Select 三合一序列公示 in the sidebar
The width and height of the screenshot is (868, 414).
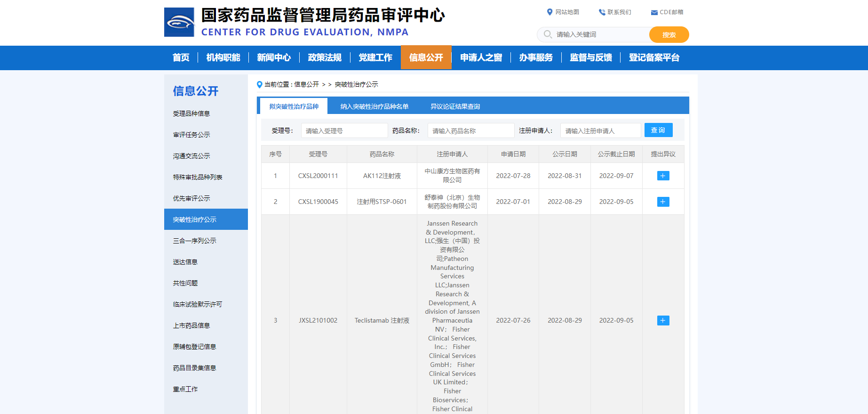click(206, 241)
